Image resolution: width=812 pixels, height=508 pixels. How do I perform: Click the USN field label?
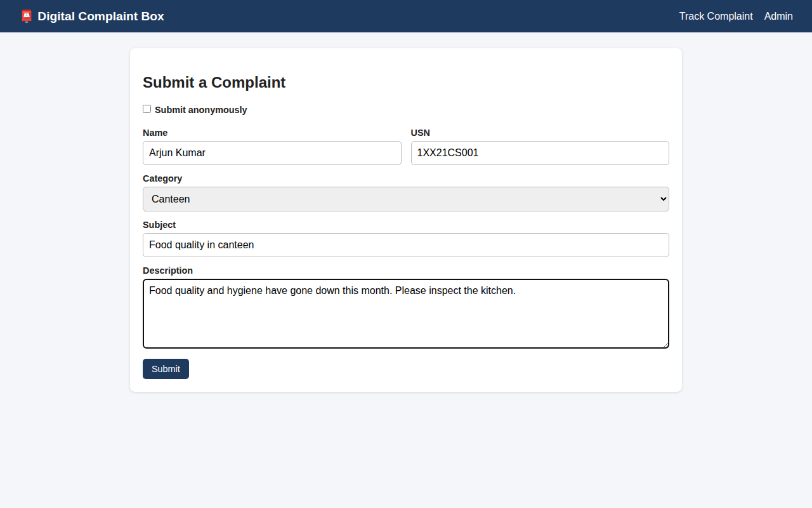point(421,133)
